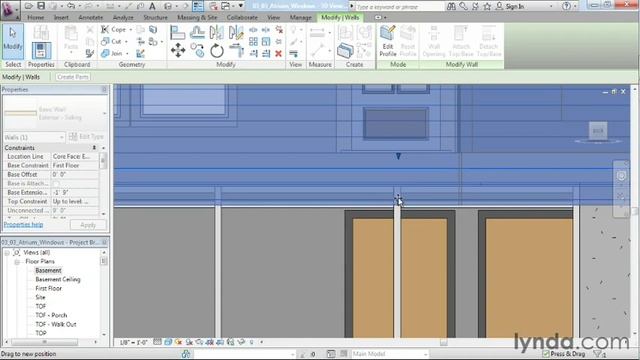Open the Manage ribbon tab

tap(300, 18)
